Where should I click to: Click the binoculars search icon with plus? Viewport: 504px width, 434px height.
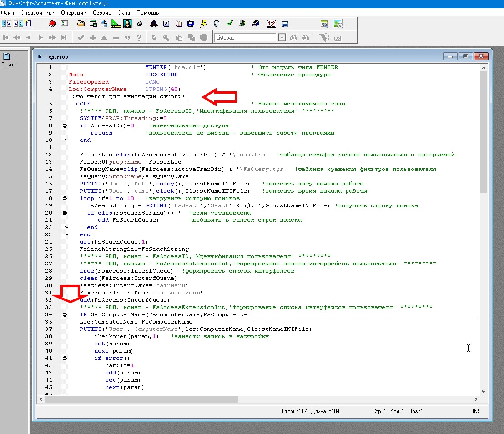pyautogui.click(x=294, y=38)
